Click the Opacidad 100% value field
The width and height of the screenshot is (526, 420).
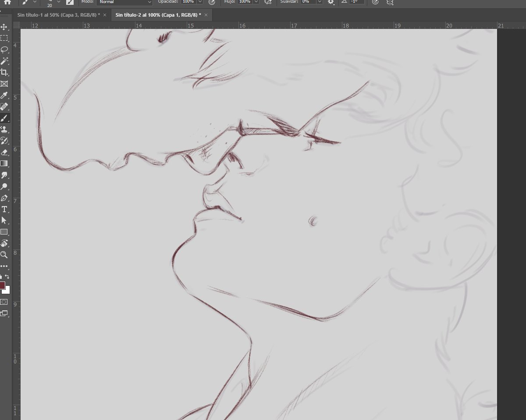188,2
